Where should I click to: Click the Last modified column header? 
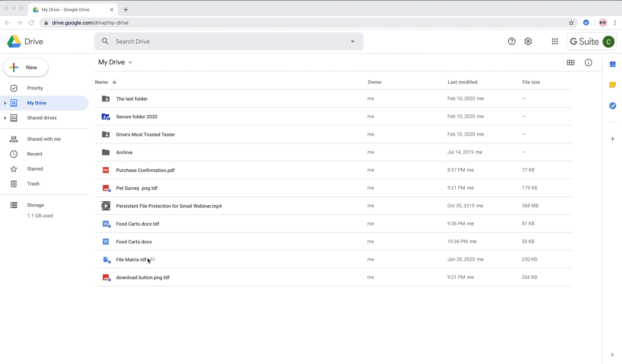coord(462,82)
